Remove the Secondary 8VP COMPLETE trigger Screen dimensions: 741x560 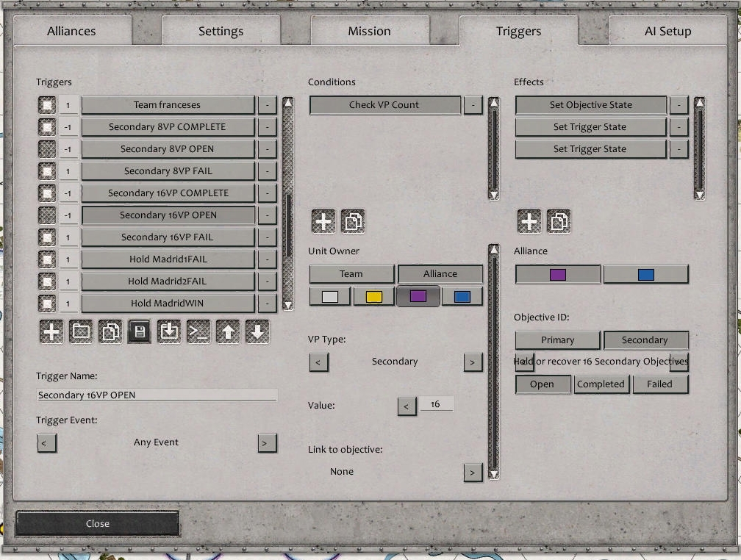point(268,127)
